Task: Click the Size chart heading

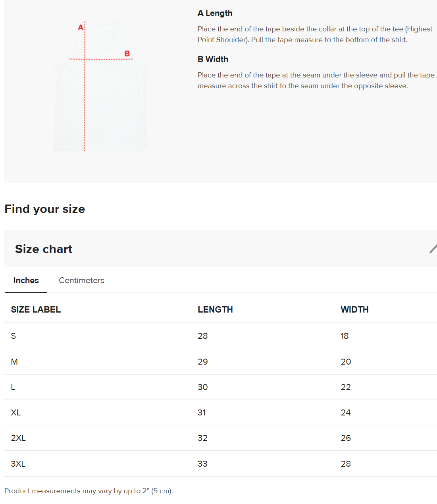Action: tap(44, 249)
